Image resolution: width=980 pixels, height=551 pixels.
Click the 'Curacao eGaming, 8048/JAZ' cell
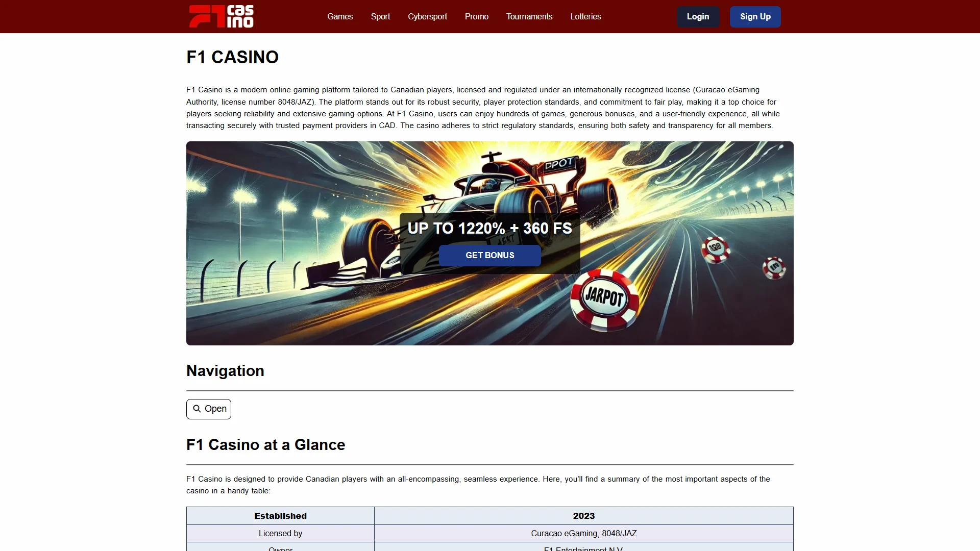(x=584, y=533)
